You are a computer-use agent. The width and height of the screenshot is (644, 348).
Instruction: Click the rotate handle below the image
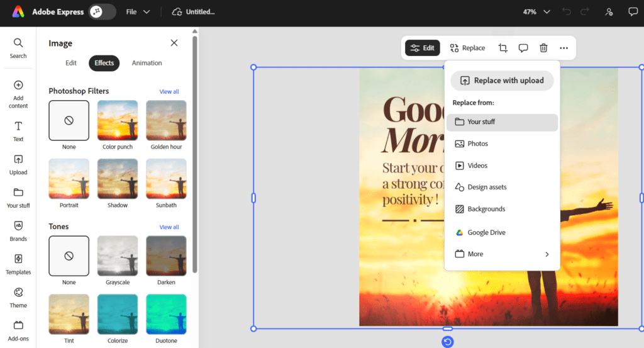tap(447, 342)
